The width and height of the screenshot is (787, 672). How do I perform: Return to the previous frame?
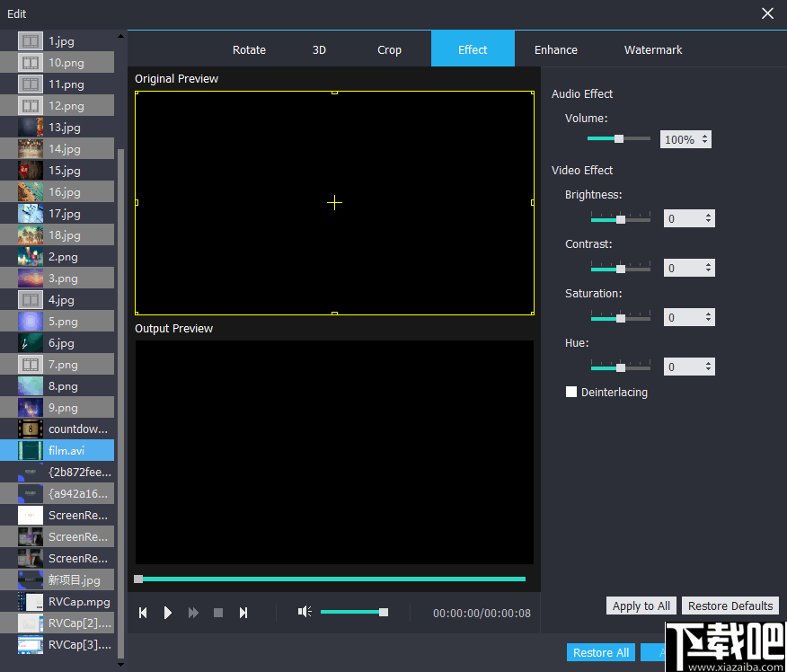point(143,612)
